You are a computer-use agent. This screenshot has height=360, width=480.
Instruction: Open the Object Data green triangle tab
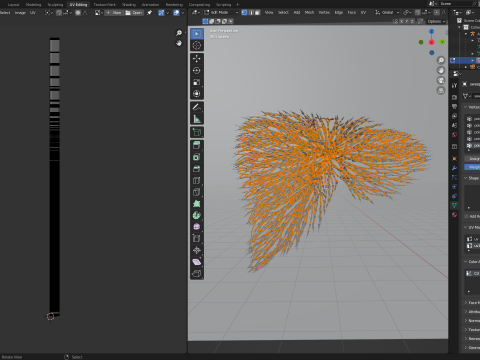[454, 205]
